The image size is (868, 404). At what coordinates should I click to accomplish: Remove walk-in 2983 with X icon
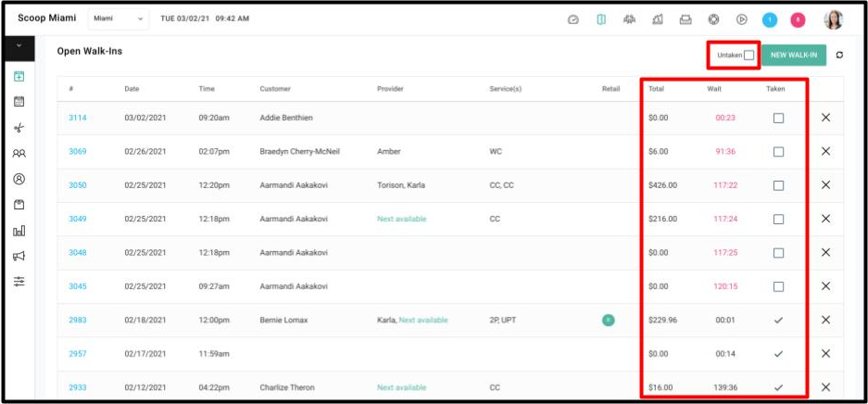coord(825,320)
